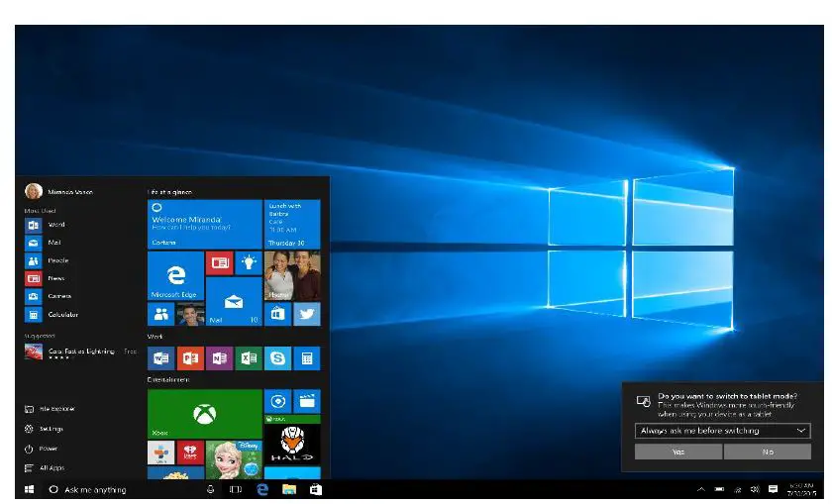The width and height of the screenshot is (832, 504).
Task: Open Store from the taskbar
Action: (316, 490)
